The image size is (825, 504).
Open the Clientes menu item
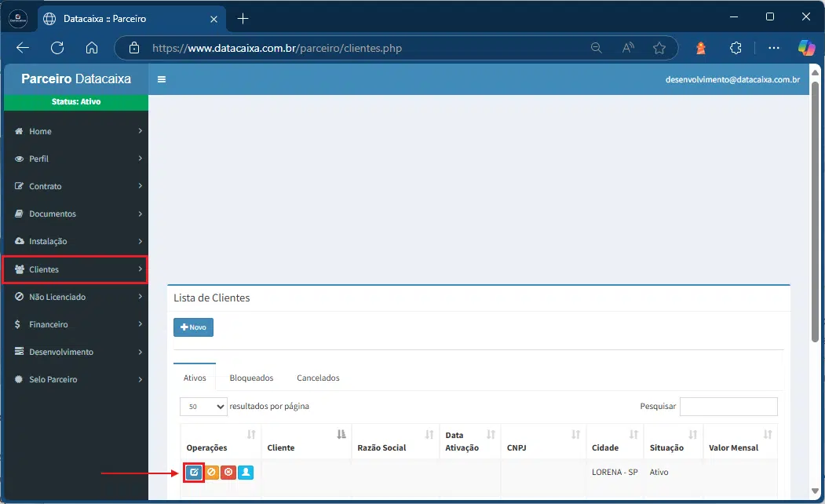[75, 269]
